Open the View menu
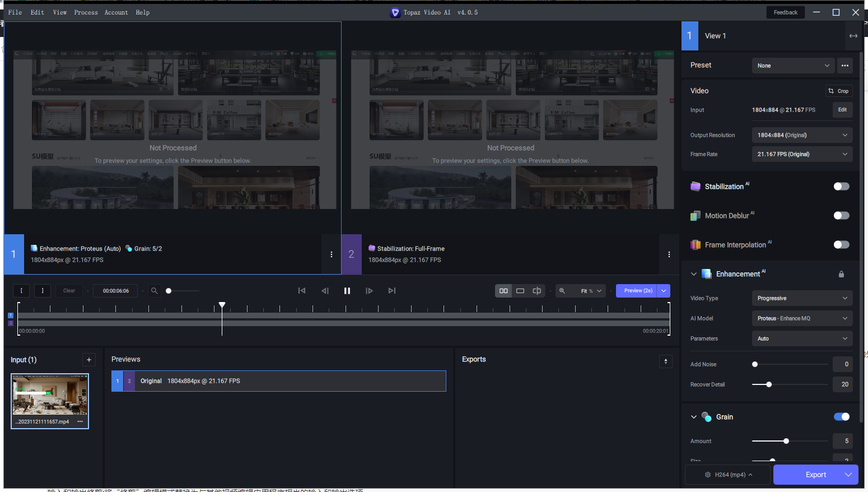 click(60, 12)
